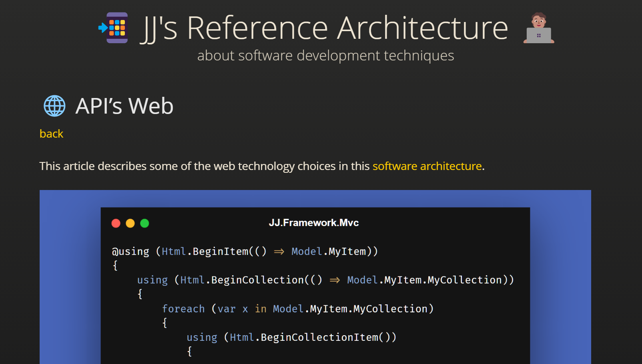Follow the back link

point(51,134)
